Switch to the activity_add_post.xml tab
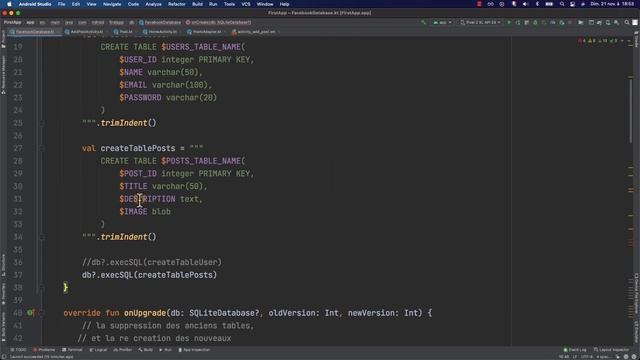 pos(256,31)
